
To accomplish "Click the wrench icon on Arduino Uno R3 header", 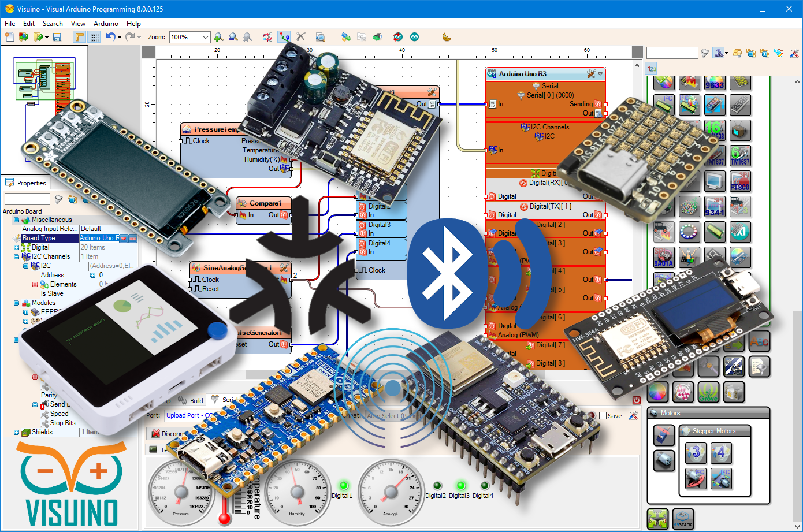I will pos(590,75).
